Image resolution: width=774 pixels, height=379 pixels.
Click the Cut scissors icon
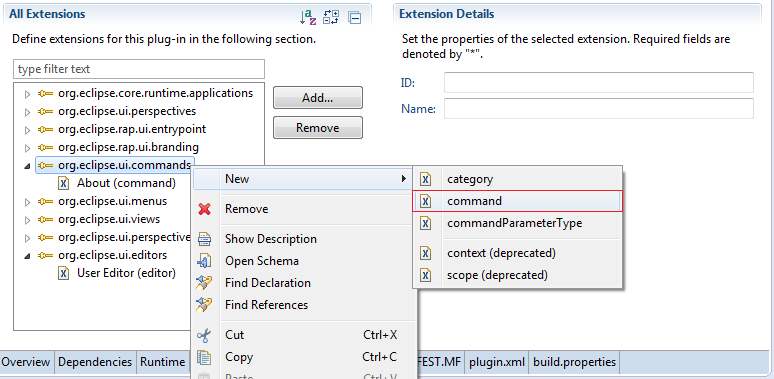click(204, 336)
